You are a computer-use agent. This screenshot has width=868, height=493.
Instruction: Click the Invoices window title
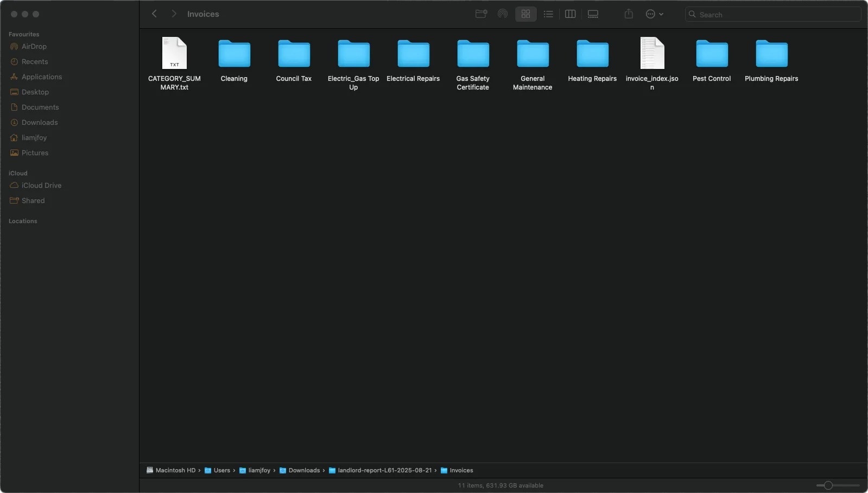203,14
